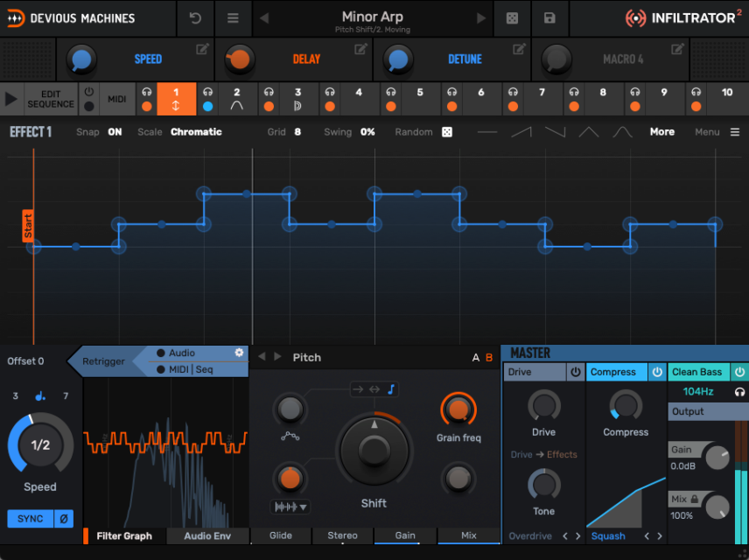The image size is (749, 560).
Task: Click the MIDI button
Action: [117, 99]
